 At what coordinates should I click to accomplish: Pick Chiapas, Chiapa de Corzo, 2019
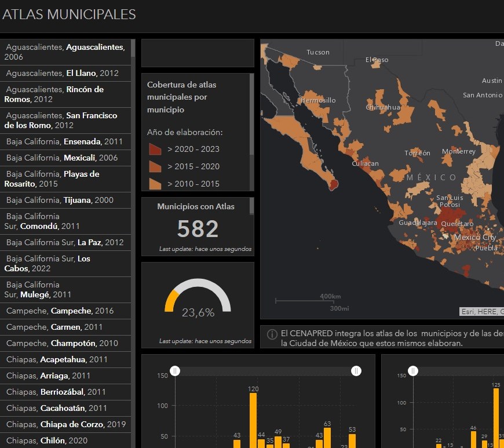pos(66,424)
